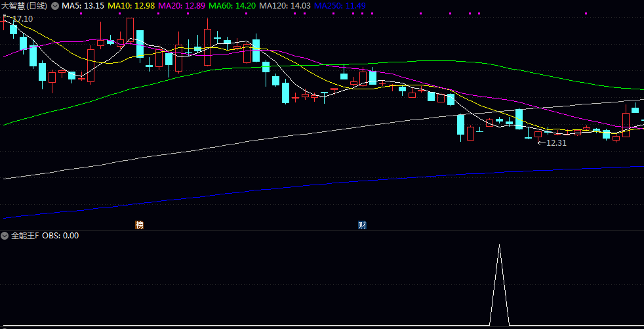The width and height of the screenshot is (644, 329).
Task: Click the blue 财 financial report marker
Action: (361, 225)
